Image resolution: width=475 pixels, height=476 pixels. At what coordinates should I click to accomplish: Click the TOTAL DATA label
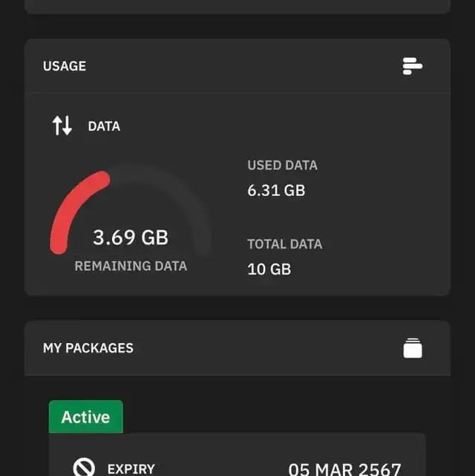[x=284, y=244]
